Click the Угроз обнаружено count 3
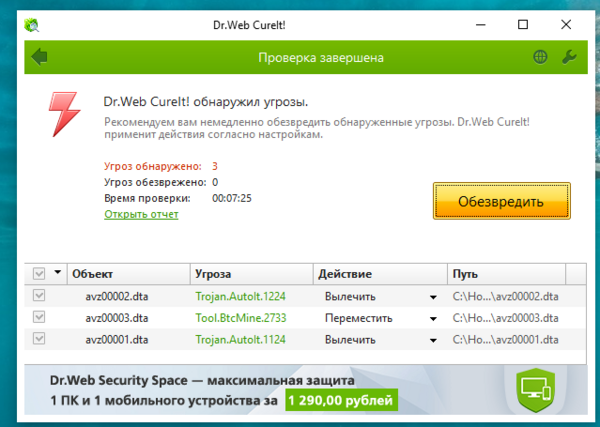The height and width of the screenshot is (427, 600). click(x=215, y=166)
